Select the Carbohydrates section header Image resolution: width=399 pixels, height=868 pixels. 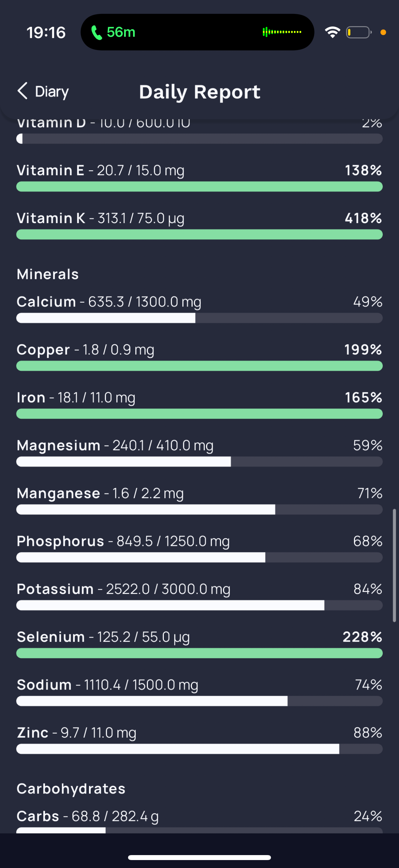71,789
